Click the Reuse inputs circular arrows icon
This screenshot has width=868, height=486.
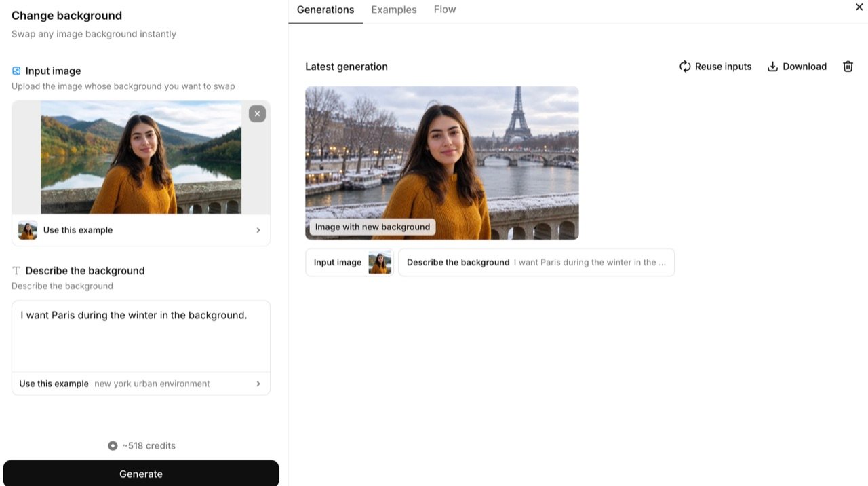(x=685, y=67)
